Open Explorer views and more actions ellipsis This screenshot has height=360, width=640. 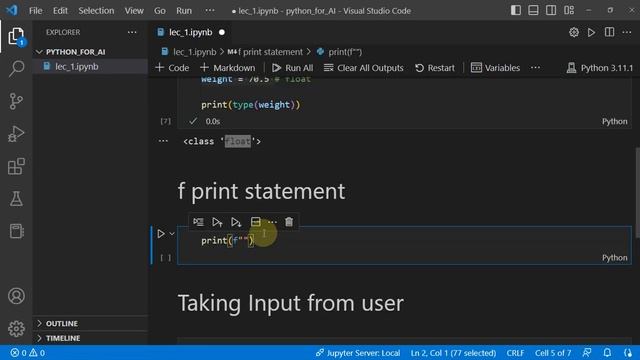pyautogui.click(x=132, y=32)
